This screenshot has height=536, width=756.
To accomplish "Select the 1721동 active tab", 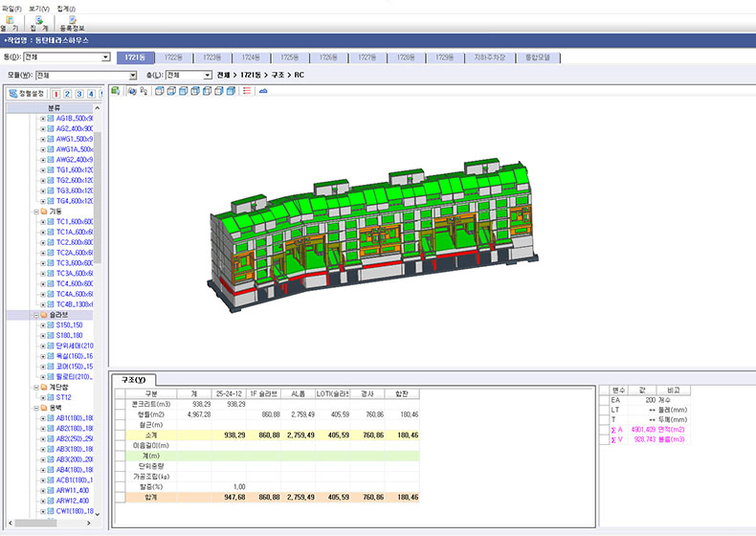I will pos(136,57).
